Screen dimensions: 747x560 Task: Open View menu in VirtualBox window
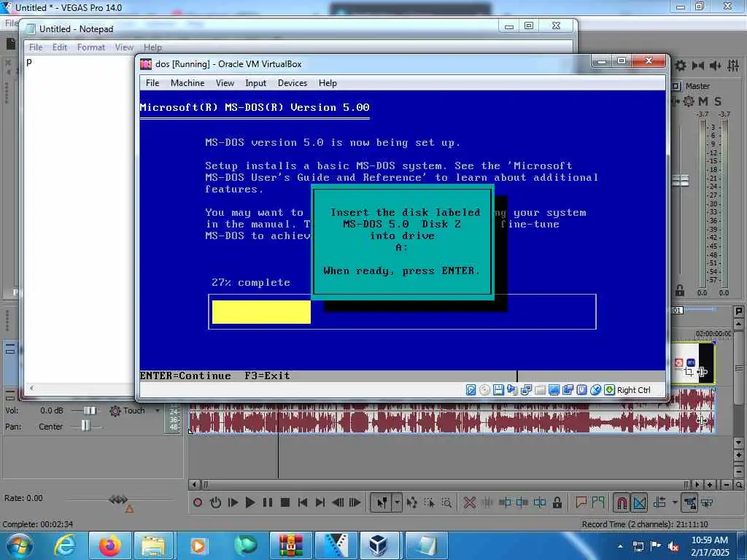tap(225, 83)
